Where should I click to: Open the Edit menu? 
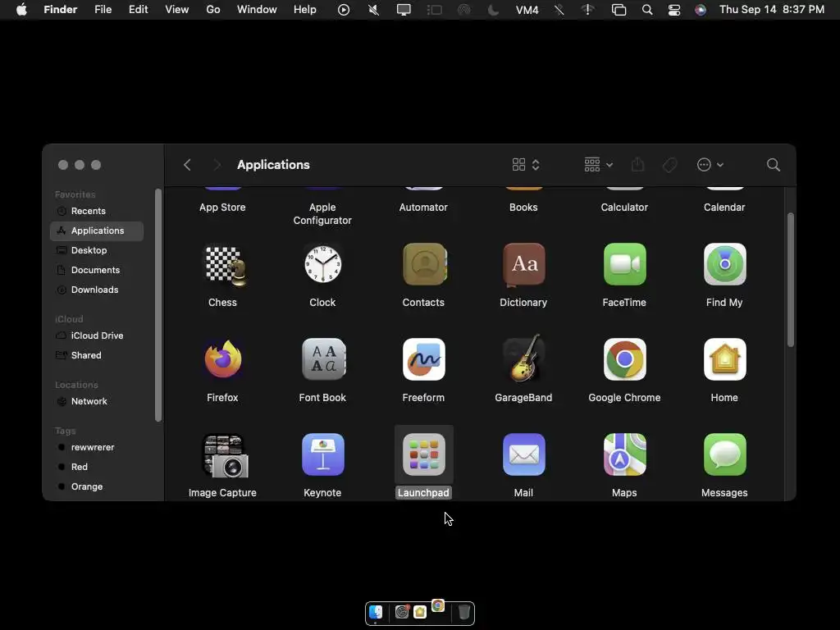pyautogui.click(x=138, y=10)
